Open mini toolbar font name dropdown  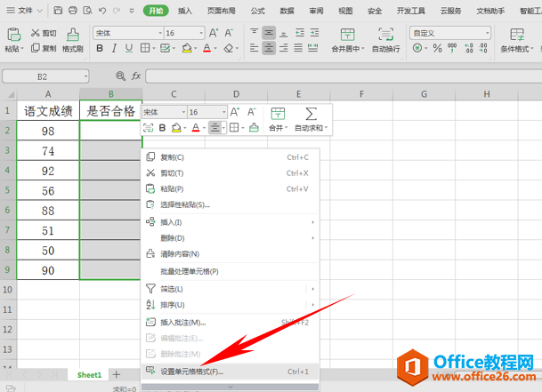183,112
